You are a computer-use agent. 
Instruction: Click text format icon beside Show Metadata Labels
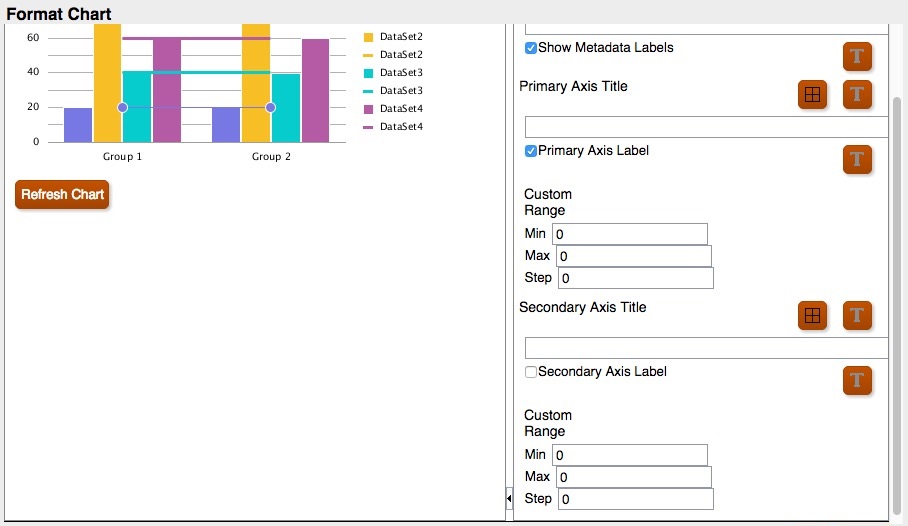[x=857, y=56]
